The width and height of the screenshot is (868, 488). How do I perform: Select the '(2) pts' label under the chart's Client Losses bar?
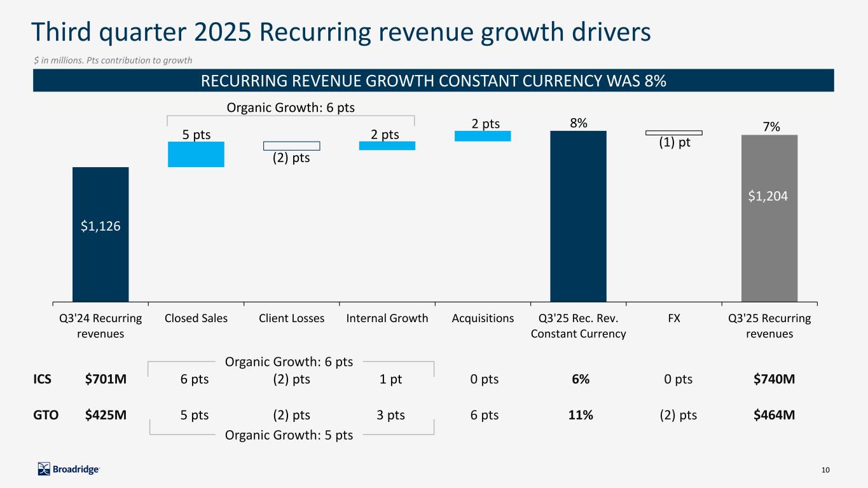click(x=291, y=158)
